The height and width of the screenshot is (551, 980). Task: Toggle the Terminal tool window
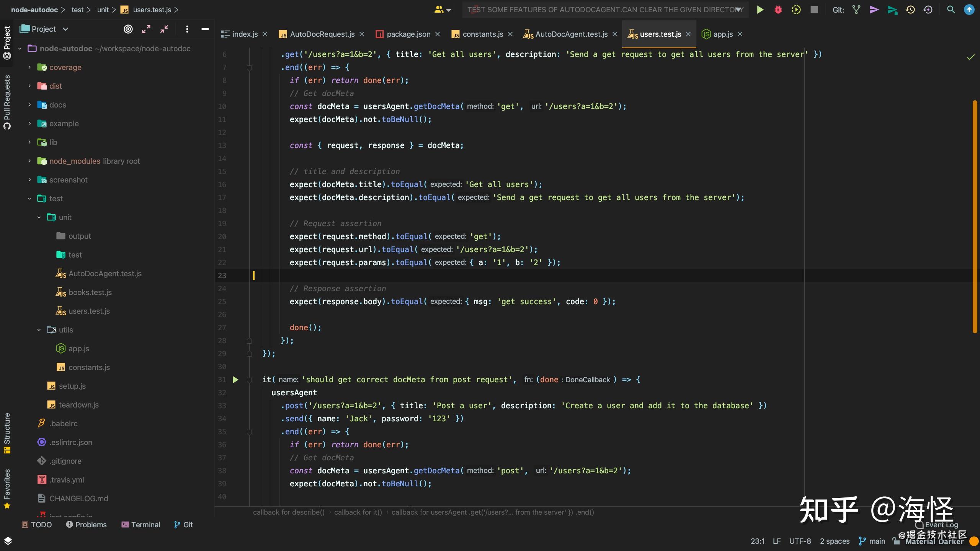[140, 525]
